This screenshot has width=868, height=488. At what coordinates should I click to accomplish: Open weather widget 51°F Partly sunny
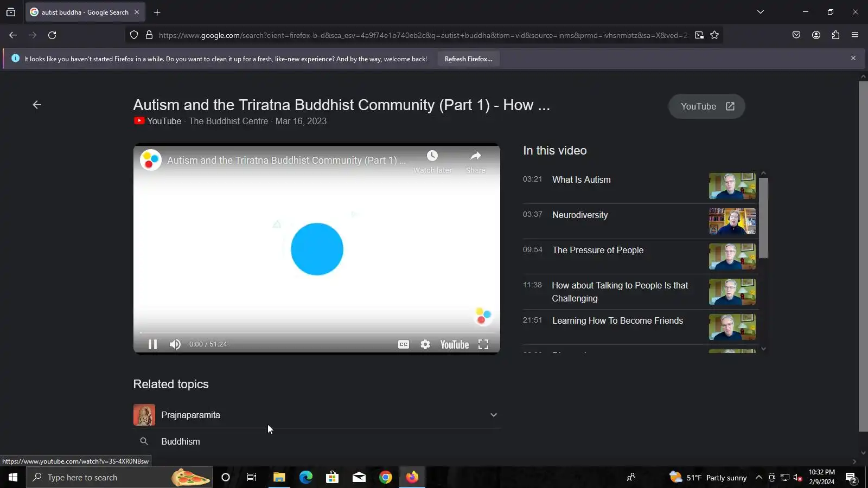pos(708,477)
